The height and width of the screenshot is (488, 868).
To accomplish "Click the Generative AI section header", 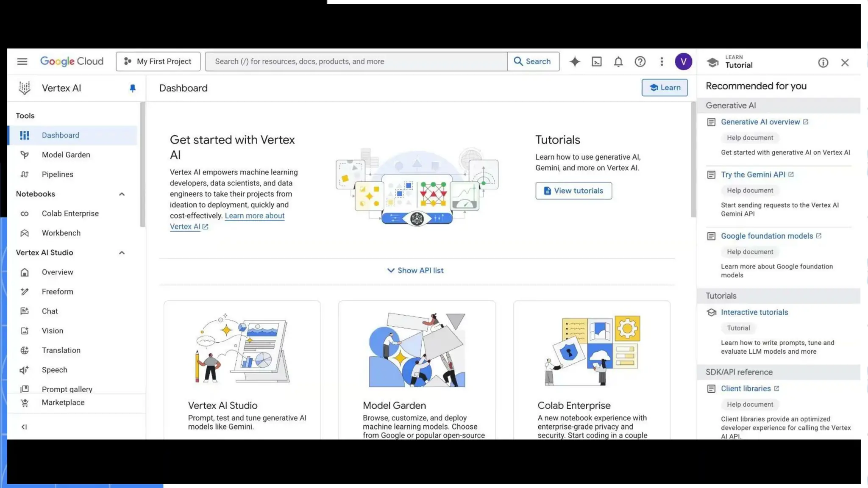I will coord(779,105).
